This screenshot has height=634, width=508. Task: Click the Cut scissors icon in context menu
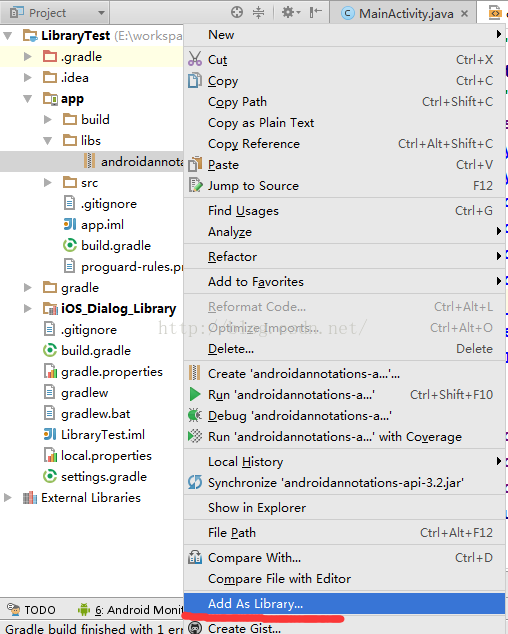point(195,59)
